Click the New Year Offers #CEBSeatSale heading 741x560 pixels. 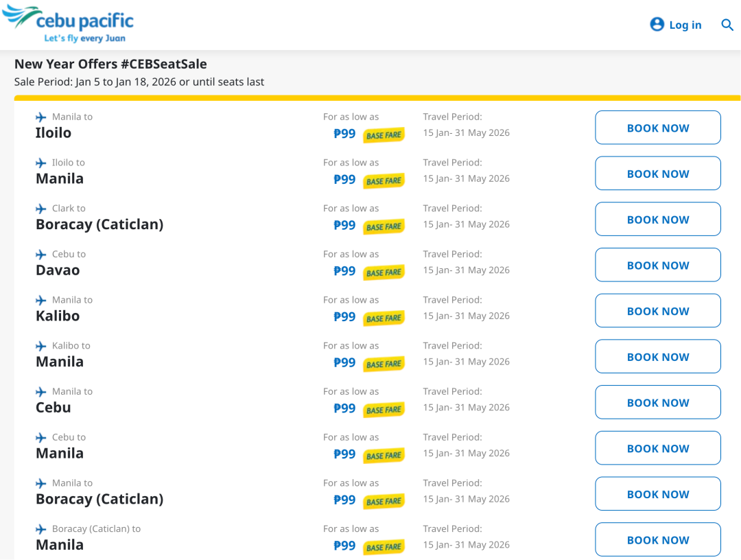pos(110,65)
